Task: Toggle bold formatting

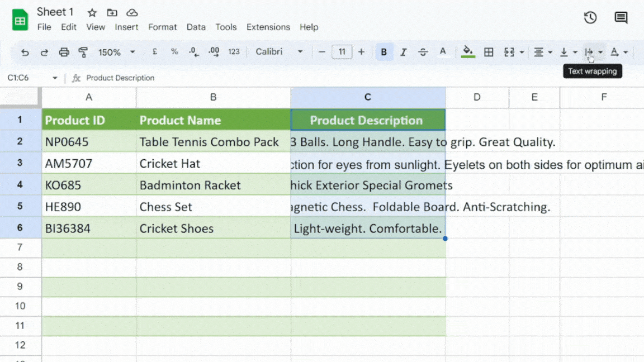Action: click(x=384, y=52)
